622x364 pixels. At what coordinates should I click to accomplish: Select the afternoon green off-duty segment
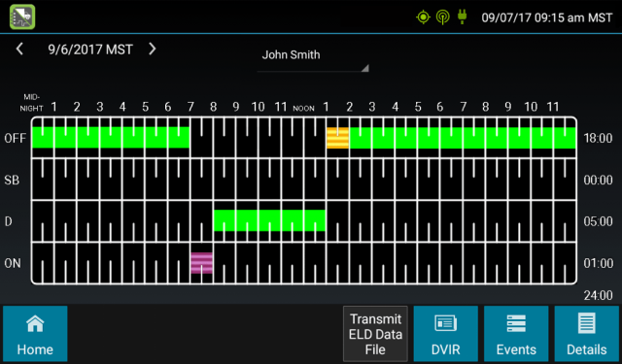pos(463,138)
